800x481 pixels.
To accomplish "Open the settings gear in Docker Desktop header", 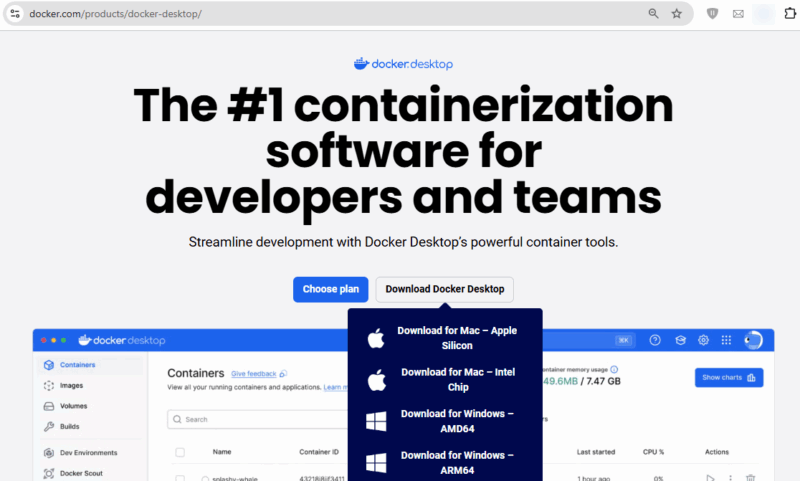I will click(x=704, y=340).
